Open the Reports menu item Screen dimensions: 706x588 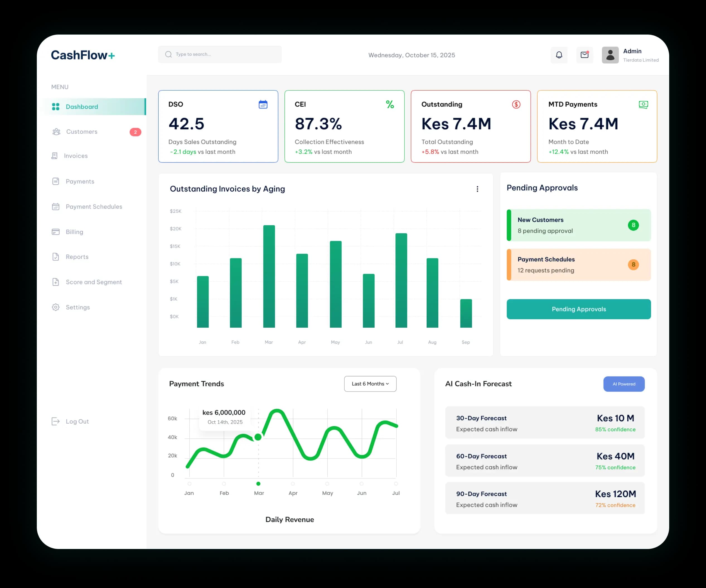pos(77,257)
